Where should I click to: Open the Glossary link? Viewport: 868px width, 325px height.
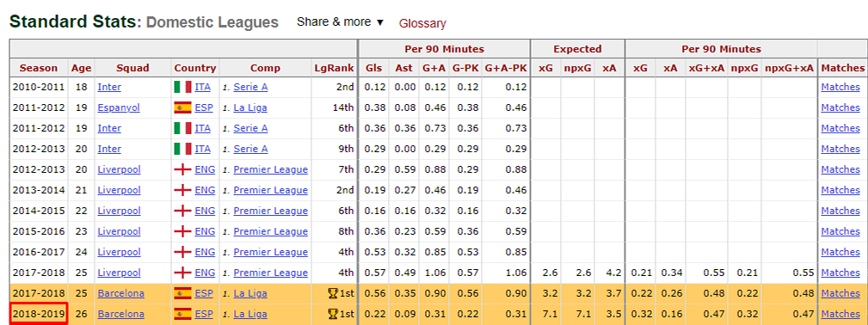click(422, 23)
